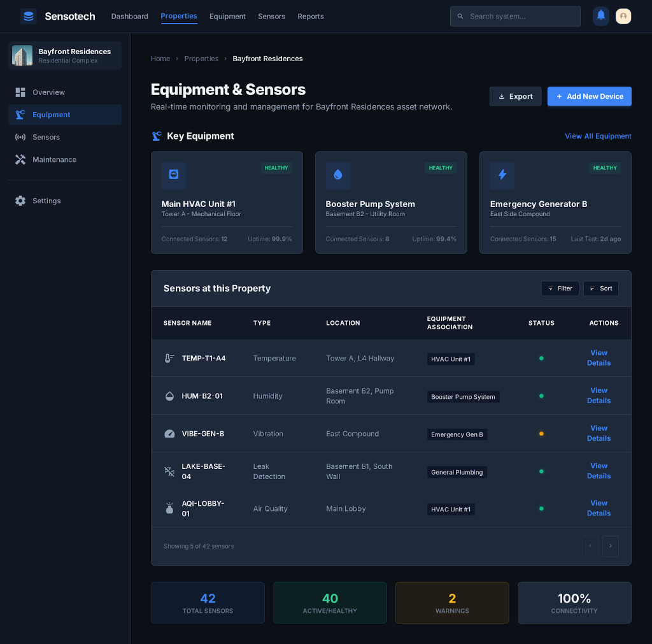Click 'Showing 5 of 42 sensors' text
The width and height of the screenshot is (652, 644).
(199, 547)
